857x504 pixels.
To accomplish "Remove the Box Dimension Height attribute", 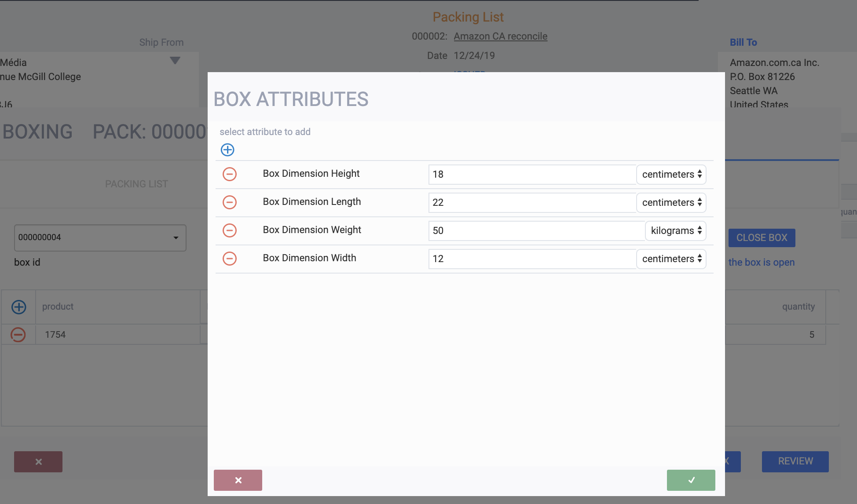I will (x=230, y=174).
